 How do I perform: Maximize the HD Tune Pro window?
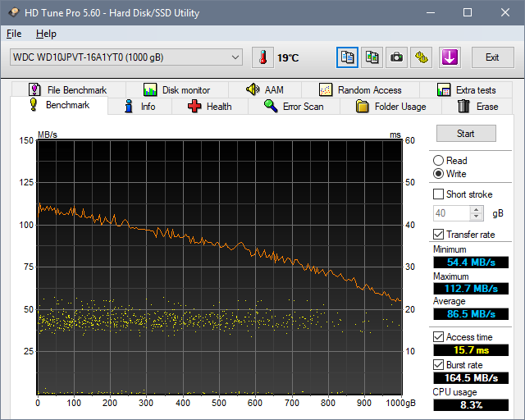(x=468, y=13)
